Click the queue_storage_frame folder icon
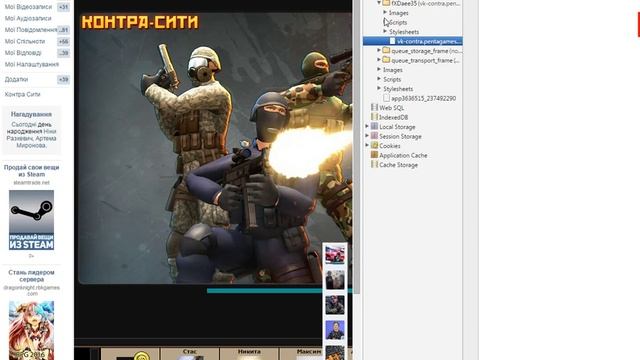 386,50
